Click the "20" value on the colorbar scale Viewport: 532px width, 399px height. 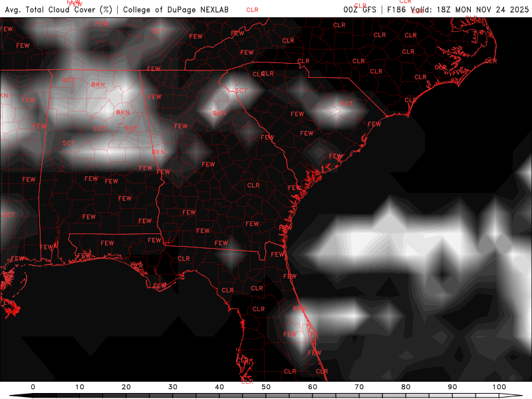126,387
